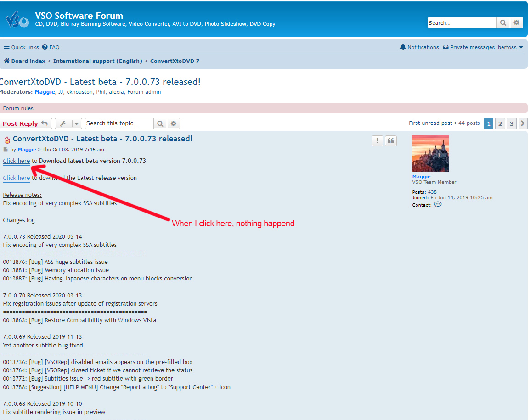Click the topic search magnifier button
This screenshot has width=530, height=420.
[x=160, y=123]
